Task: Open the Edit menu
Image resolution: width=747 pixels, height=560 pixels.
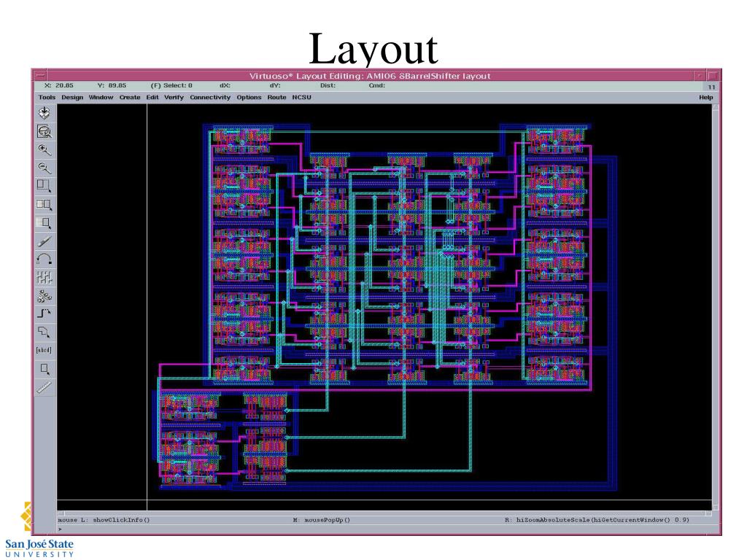Action: [152, 97]
